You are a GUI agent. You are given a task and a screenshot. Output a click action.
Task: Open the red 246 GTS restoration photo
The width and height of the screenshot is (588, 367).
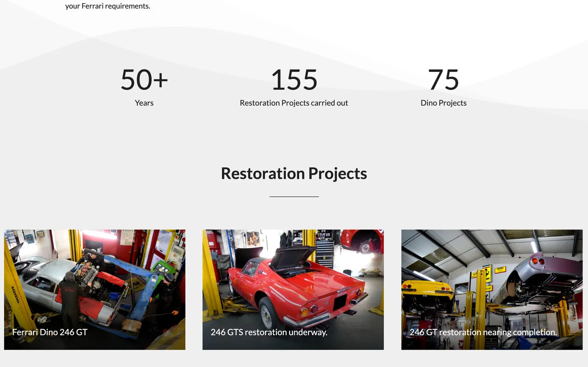pyautogui.click(x=293, y=290)
